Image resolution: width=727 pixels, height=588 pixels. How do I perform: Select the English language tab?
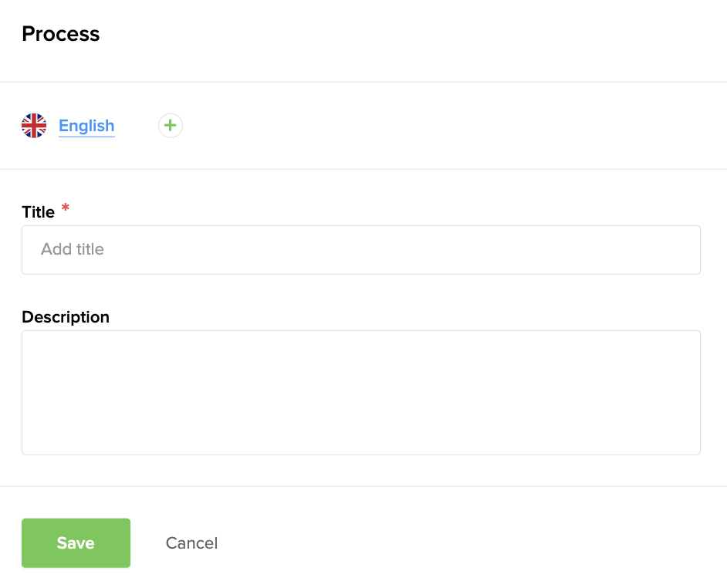pos(86,126)
